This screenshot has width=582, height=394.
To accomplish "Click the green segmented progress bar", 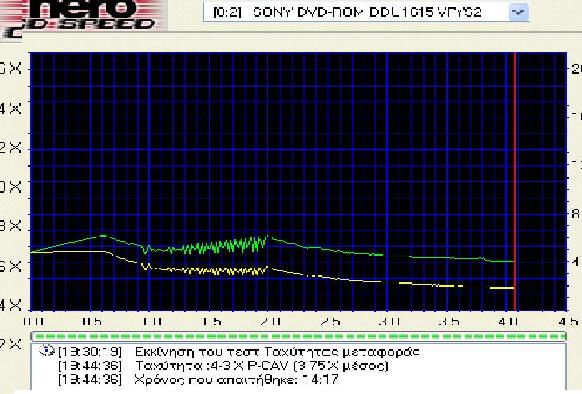I will (298, 336).
